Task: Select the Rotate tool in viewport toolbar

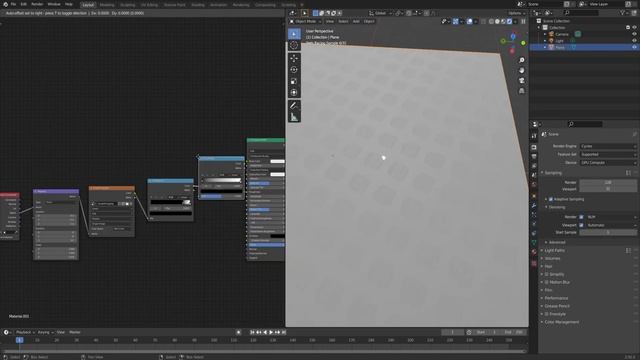Action: [x=294, y=70]
